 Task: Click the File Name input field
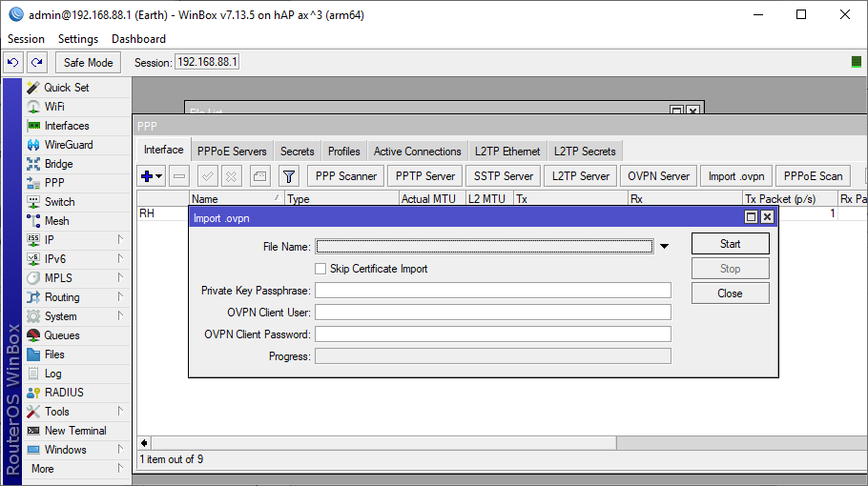(485, 247)
